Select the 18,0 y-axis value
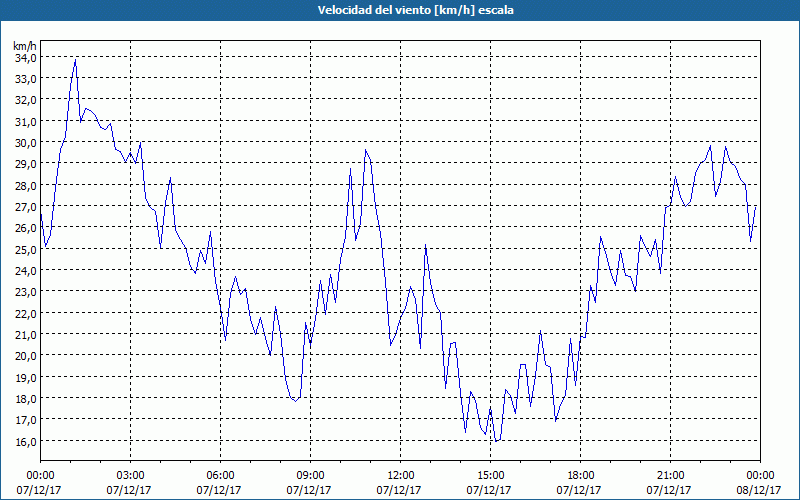The width and height of the screenshot is (800, 500). pos(25,398)
